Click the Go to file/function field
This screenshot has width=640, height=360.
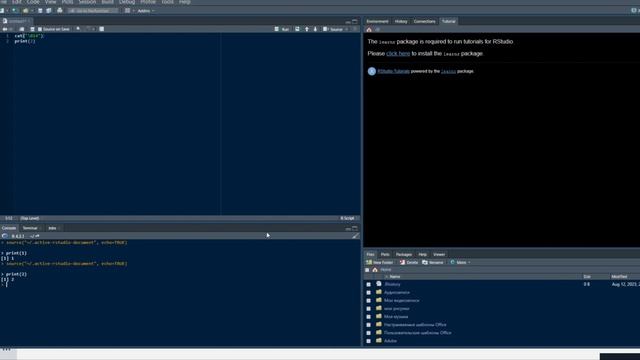click(x=93, y=11)
